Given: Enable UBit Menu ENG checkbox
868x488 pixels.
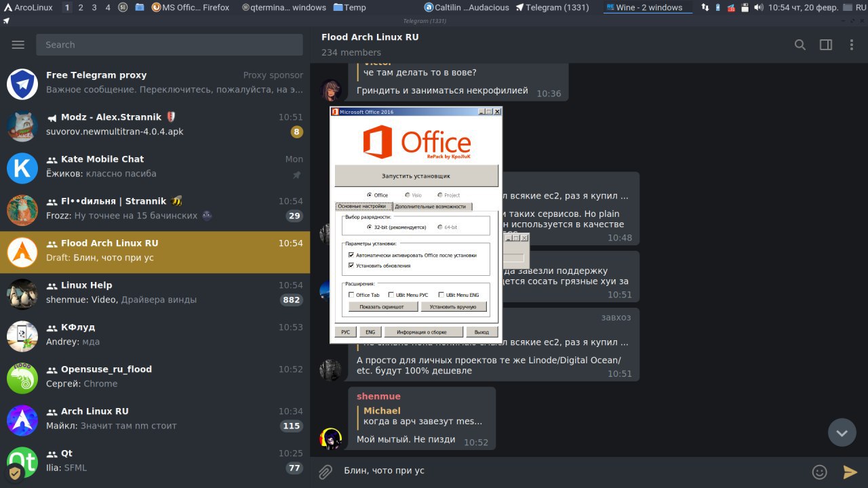Looking at the screenshot, I should tap(441, 295).
